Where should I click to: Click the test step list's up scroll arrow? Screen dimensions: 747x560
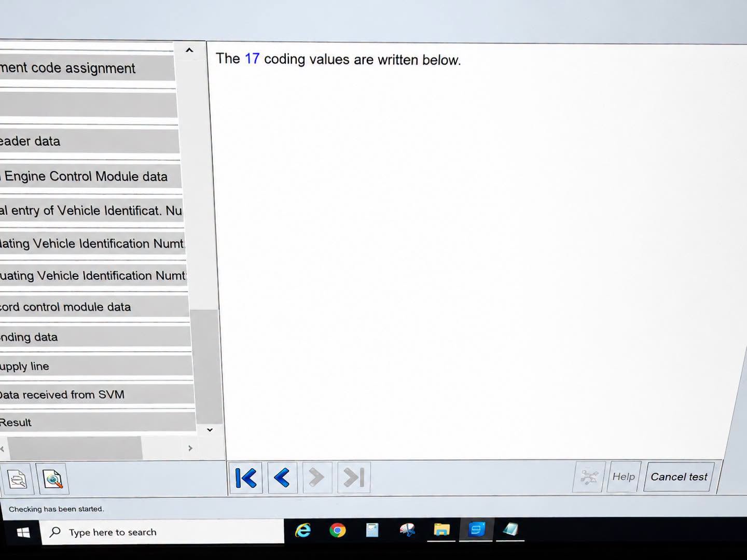pos(189,50)
